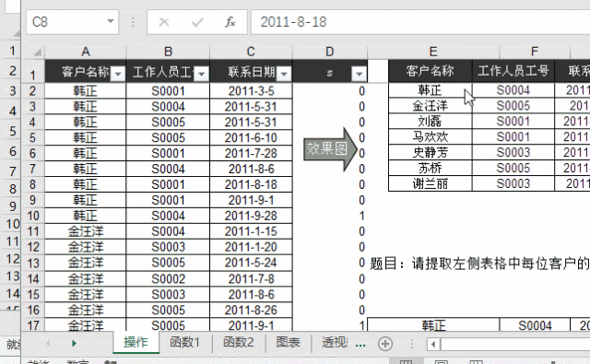The height and width of the screenshot is (364, 590).
Task: Click the cell containing 2011-7-8
Action: 251,279
